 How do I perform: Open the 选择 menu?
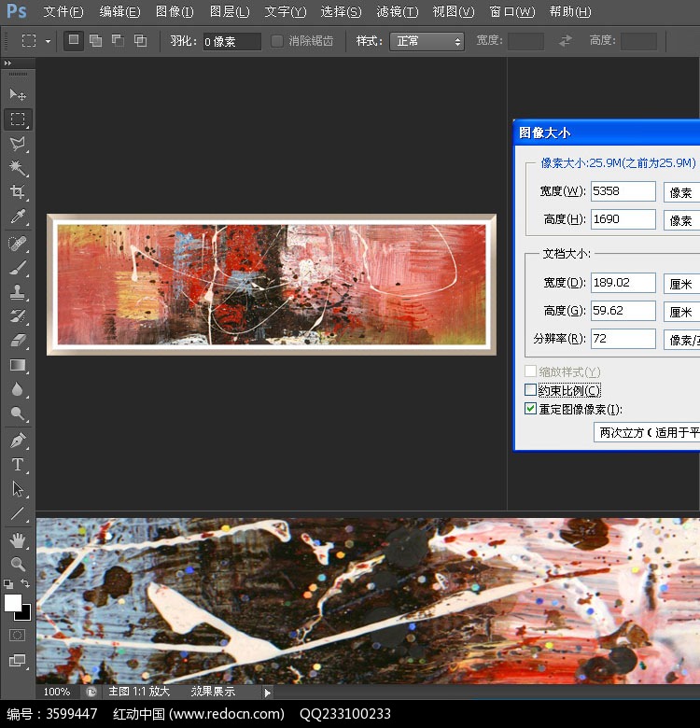pyautogui.click(x=341, y=11)
